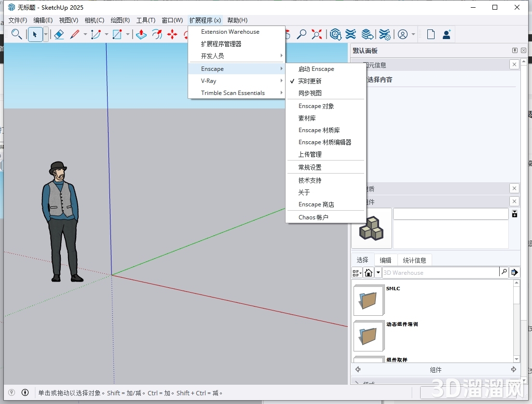Image resolution: width=532 pixels, height=404 pixels.
Task: Select the Rectangle shape tool
Action: click(117, 34)
